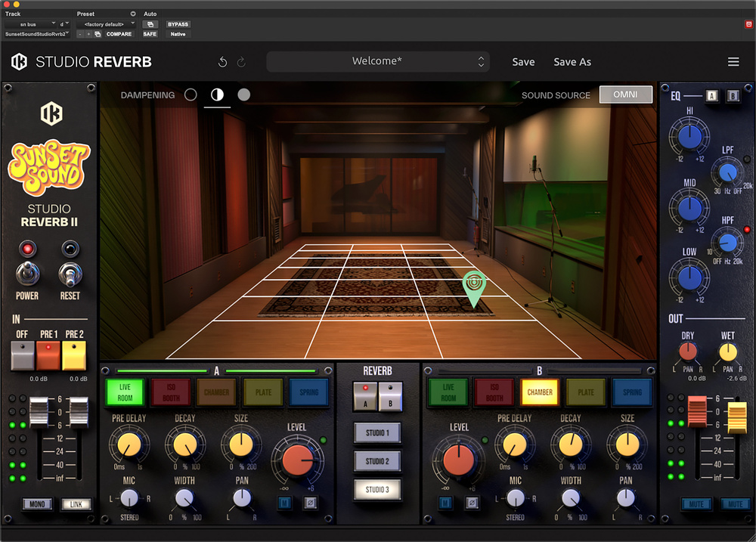Image resolution: width=756 pixels, height=542 pixels.
Task: Toggle the MONO input button
Action: coord(37,504)
